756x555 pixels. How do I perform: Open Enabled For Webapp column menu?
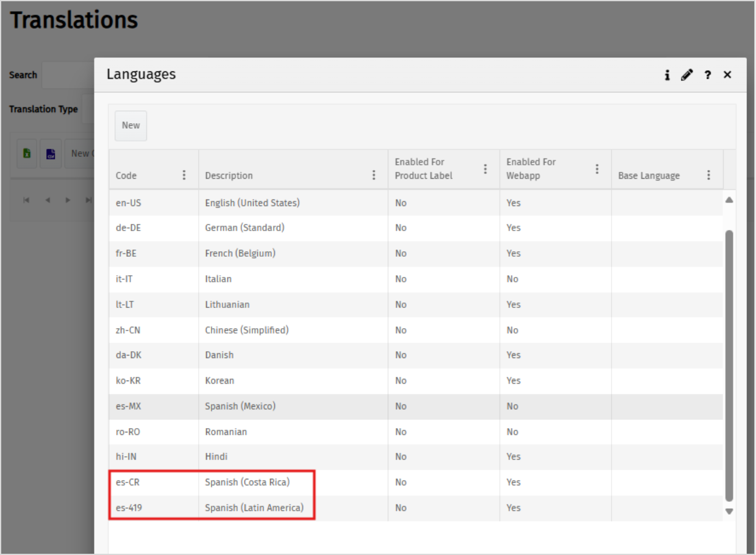pyautogui.click(x=597, y=169)
